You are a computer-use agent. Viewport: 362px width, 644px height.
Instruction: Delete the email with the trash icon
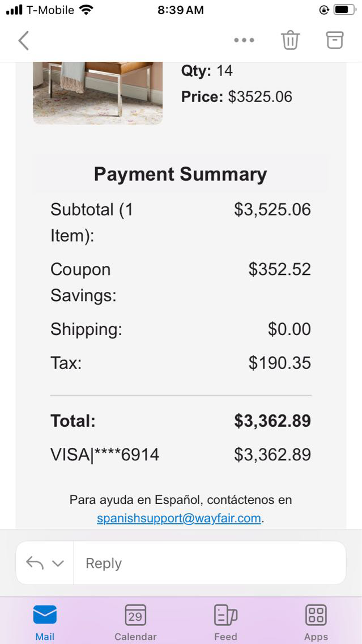click(x=290, y=40)
